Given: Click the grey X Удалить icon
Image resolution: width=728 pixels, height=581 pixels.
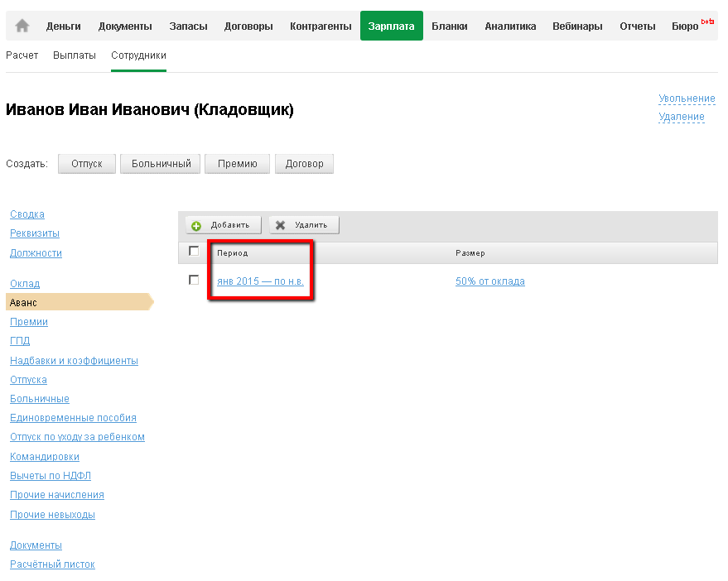Looking at the screenshot, I should pyautogui.click(x=280, y=225).
